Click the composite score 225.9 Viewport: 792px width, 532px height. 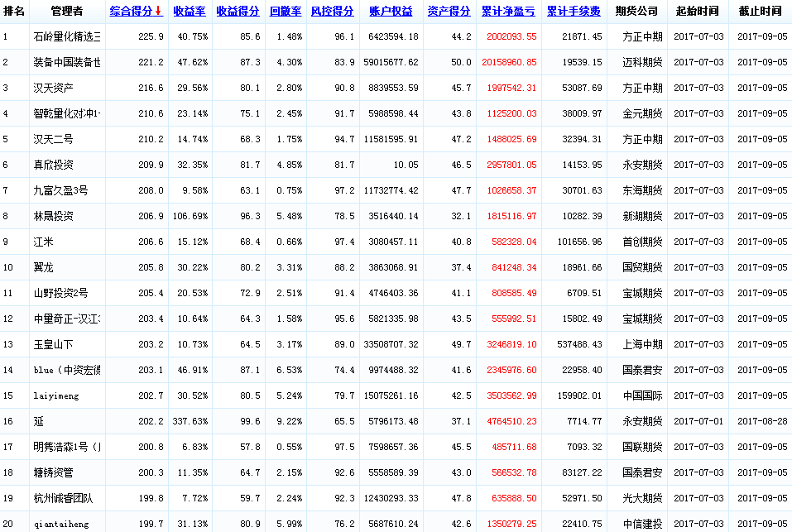(x=151, y=36)
